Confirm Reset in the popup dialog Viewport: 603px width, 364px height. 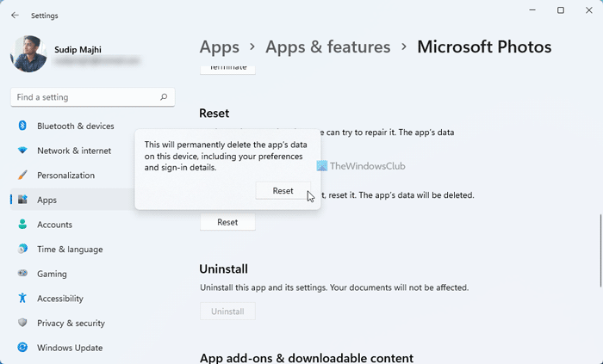click(x=283, y=191)
